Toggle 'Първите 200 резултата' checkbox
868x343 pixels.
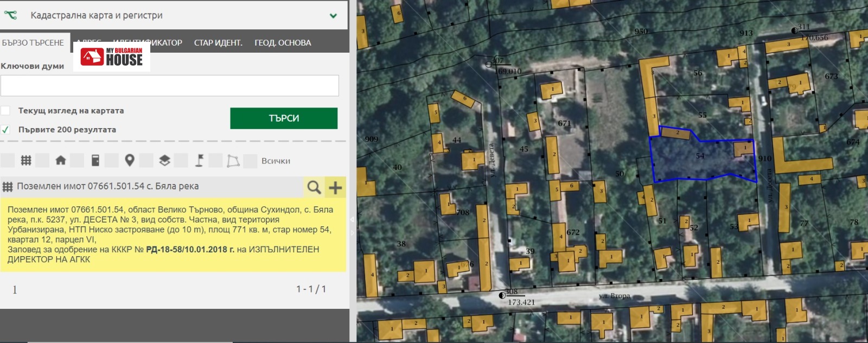(x=5, y=130)
